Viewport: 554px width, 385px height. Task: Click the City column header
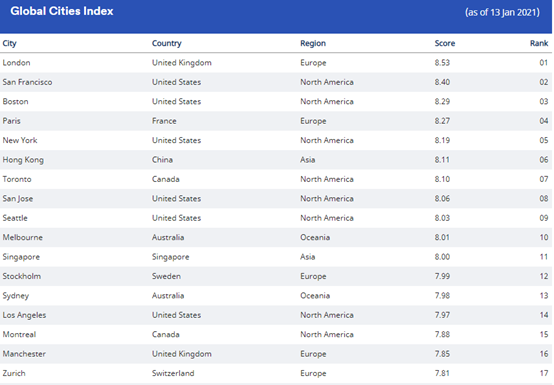click(10, 43)
